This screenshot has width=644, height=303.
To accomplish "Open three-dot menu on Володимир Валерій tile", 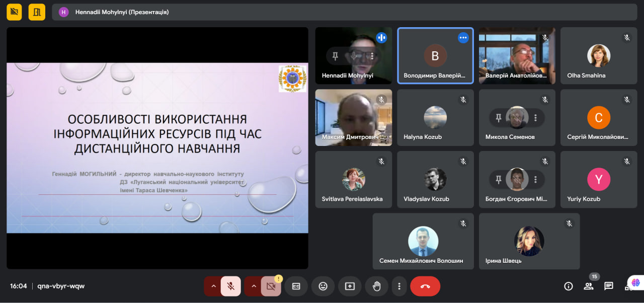I will click(x=463, y=38).
